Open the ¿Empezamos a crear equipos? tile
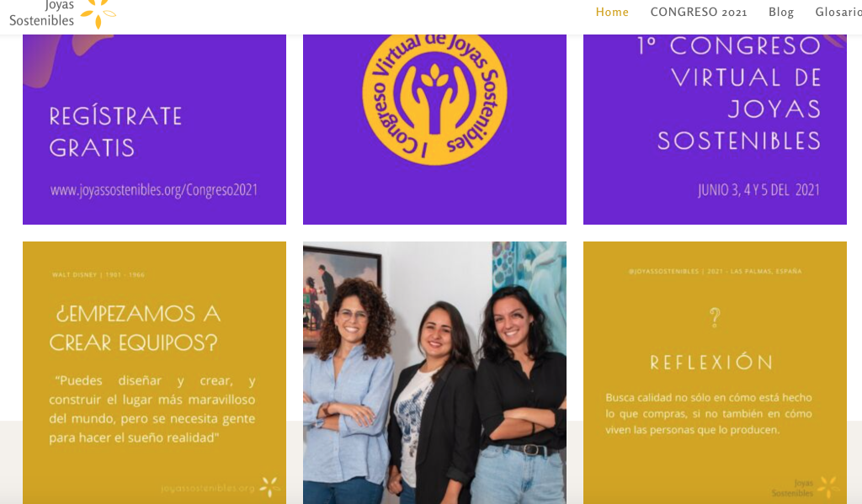The image size is (862, 504). coord(155,373)
